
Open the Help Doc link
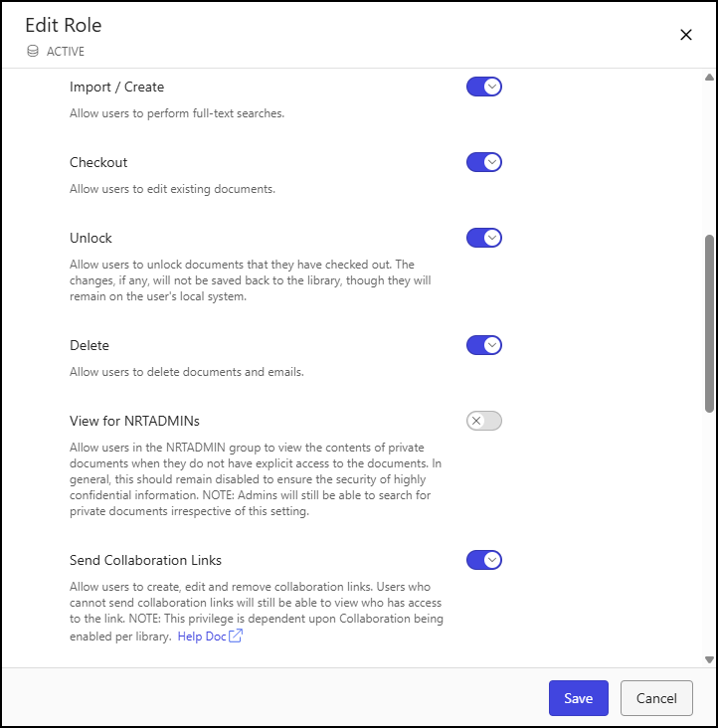pos(202,637)
